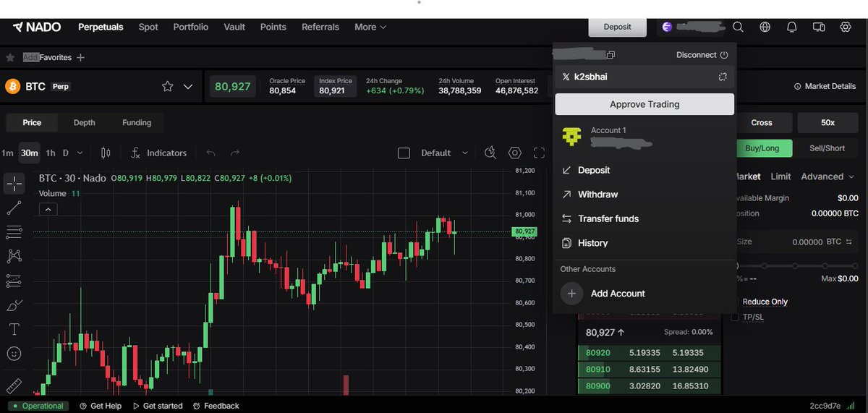Open the chart quick search icon
This screenshot has width=868, height=413.
coord(490,153)
